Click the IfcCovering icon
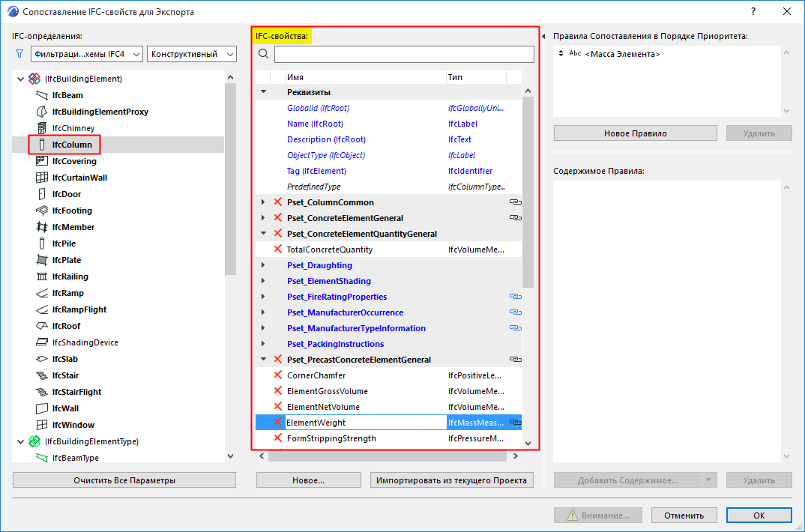Screen dimensions: 805x532 tap(41, 161)
